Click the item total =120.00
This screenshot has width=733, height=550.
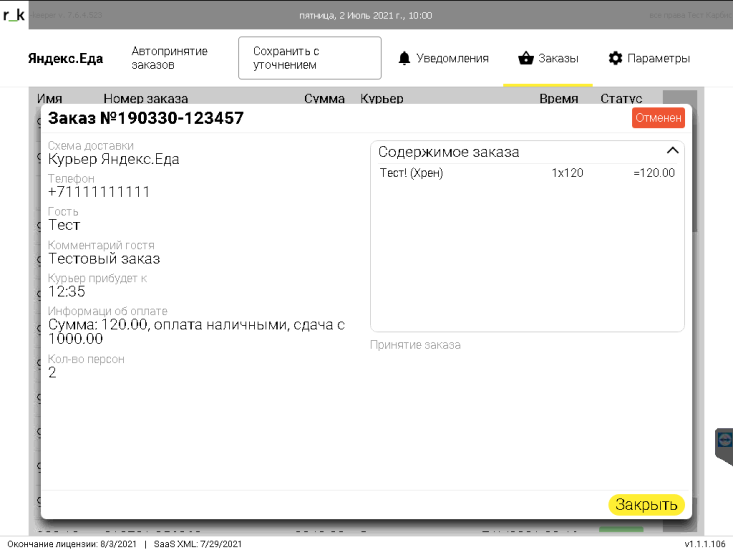(654, 173)
